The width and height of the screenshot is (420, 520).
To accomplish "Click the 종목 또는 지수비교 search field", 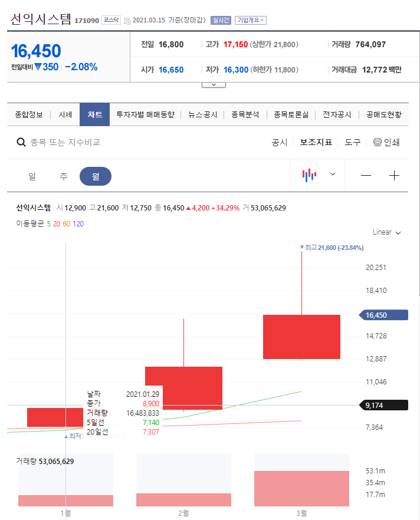I will (65, 142).
